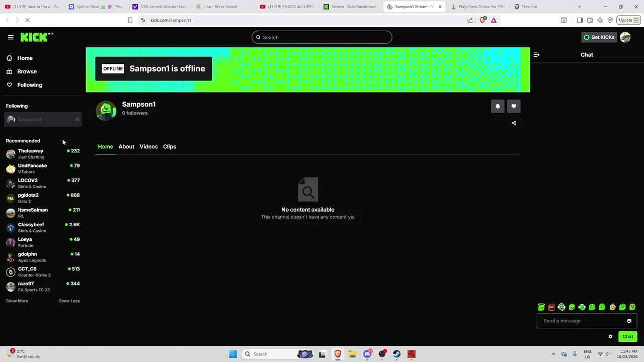Open Steam from the taskbar
The width and height of the screenshot is (644, 362).
tap(397, 354)
